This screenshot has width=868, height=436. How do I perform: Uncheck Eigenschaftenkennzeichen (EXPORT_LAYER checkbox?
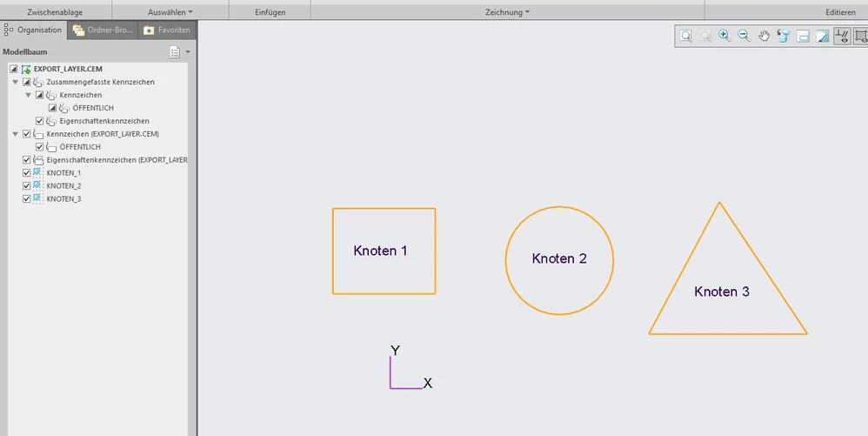click(27, 159)
